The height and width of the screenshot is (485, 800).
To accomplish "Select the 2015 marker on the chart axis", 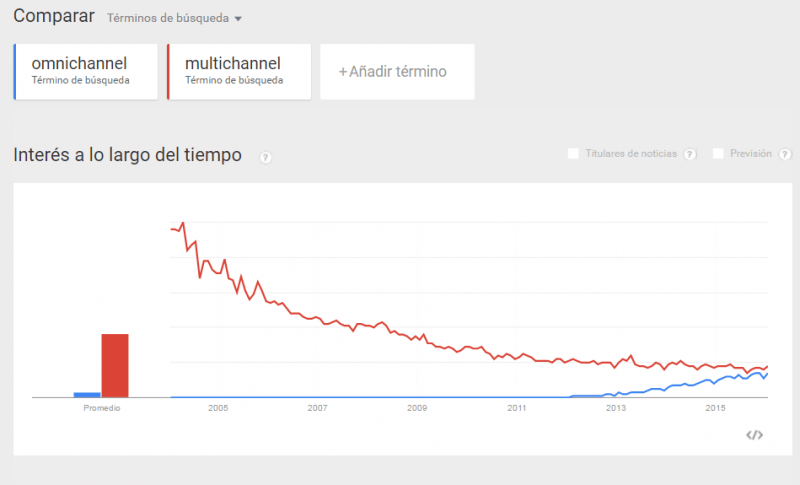I will coord(716,408).
